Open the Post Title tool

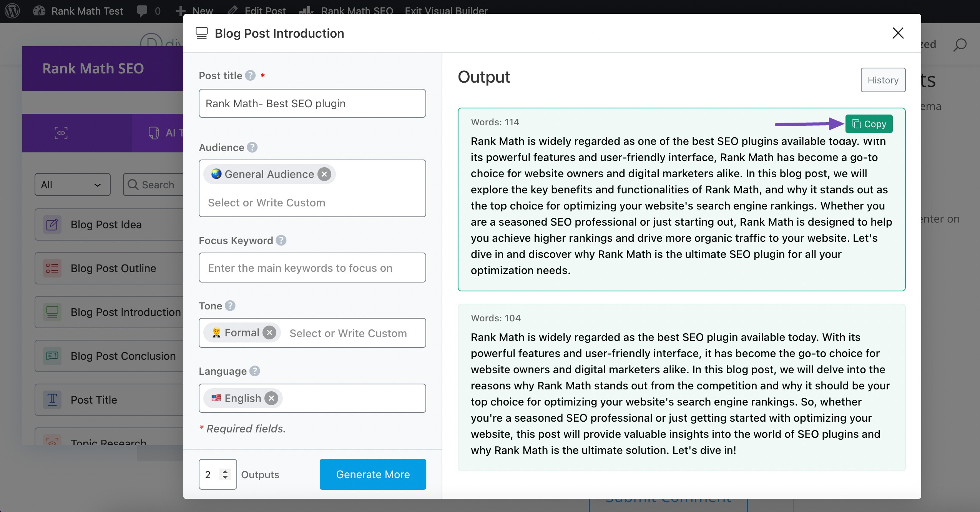tap(109, 400)
